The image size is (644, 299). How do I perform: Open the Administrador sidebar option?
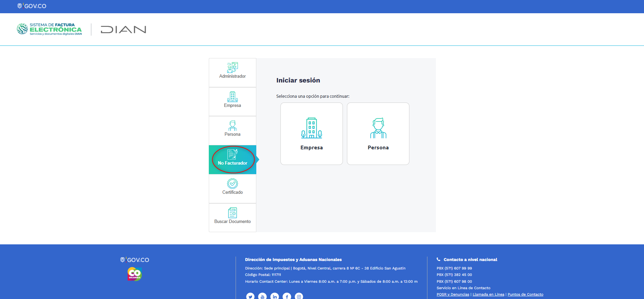click(233, 73)
